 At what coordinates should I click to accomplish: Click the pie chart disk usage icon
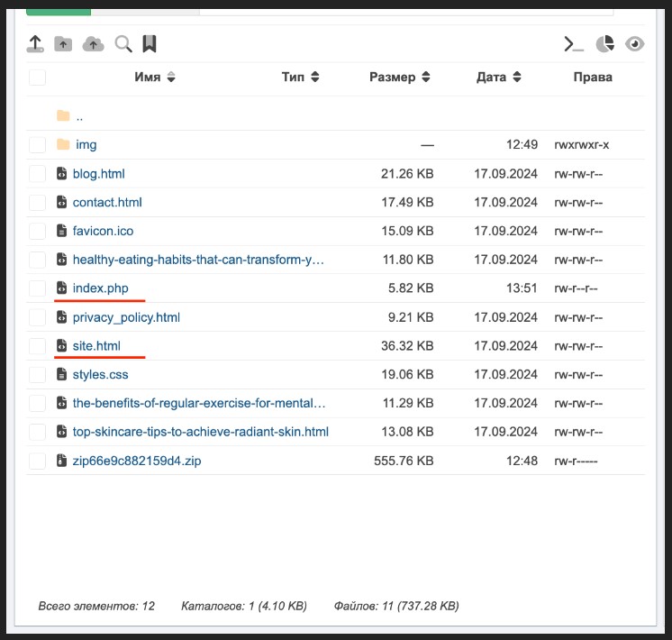tap(605, 43)
